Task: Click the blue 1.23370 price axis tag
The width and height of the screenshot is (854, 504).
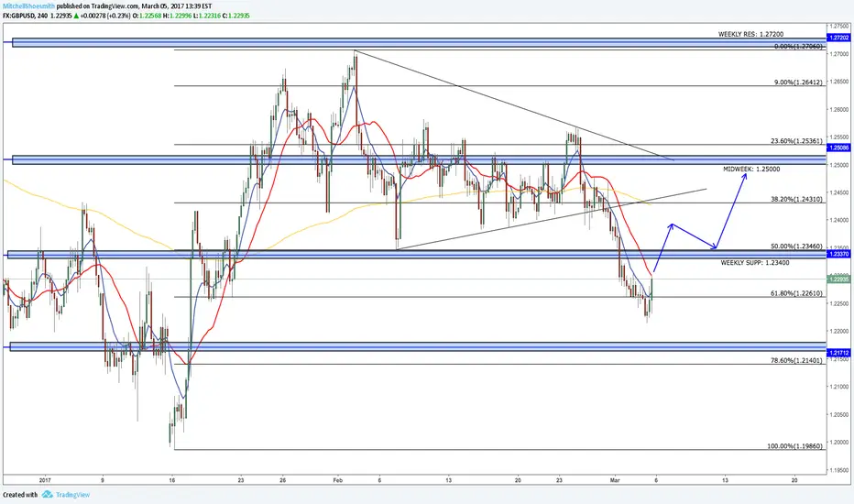Action: pos(838,254)
